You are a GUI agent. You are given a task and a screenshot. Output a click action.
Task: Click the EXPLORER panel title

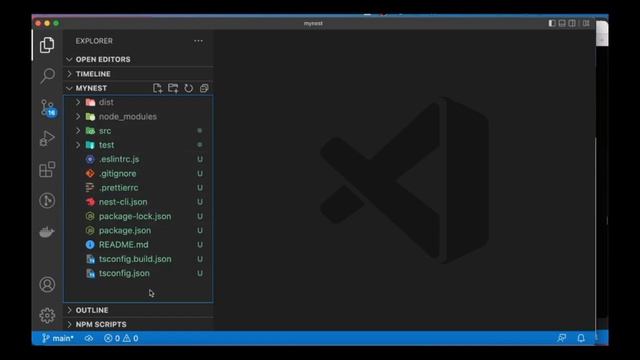(94, 41)
